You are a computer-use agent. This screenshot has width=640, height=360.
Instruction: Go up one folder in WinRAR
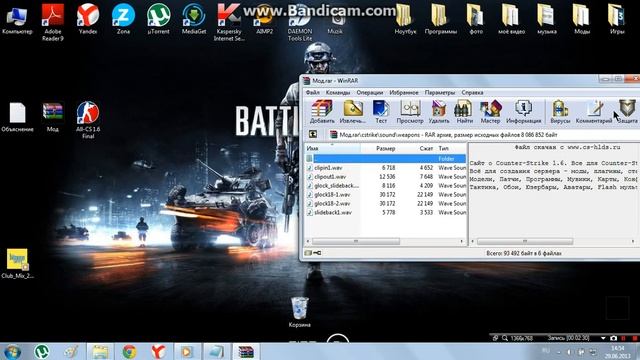pos(313,134)
